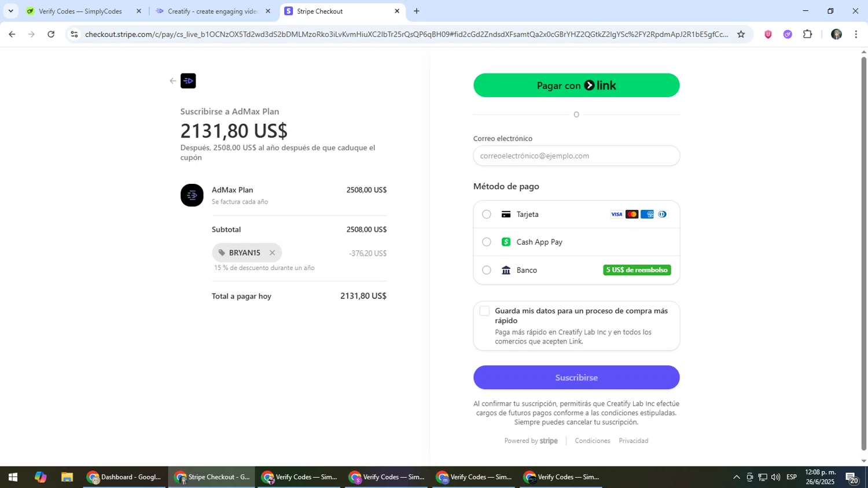This screenshot has width=868, height=488.
Task: Open the volume speaker icon
Action: (776, 477)
